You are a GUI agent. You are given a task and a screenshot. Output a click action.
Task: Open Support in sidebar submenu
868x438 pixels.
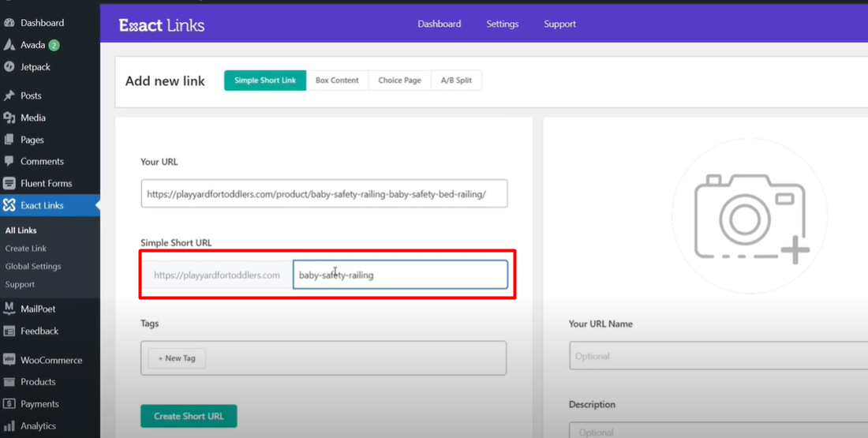[20, 284]
